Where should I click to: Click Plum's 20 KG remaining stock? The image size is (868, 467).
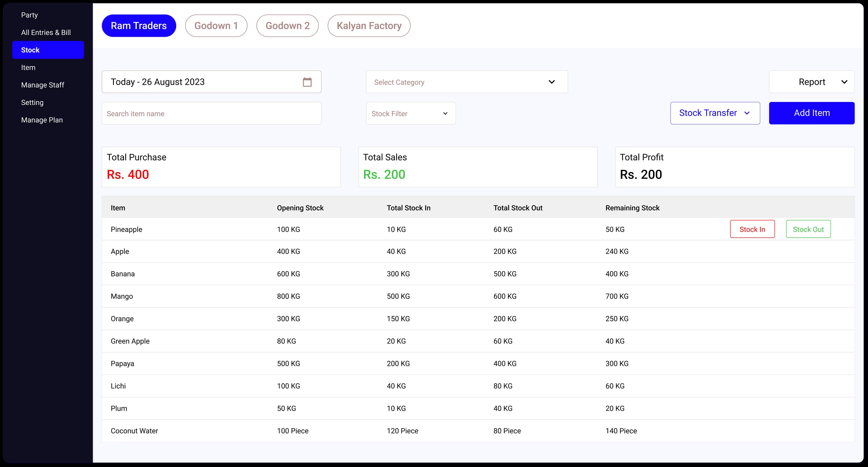pyautogui.click(x=615, y=408)
